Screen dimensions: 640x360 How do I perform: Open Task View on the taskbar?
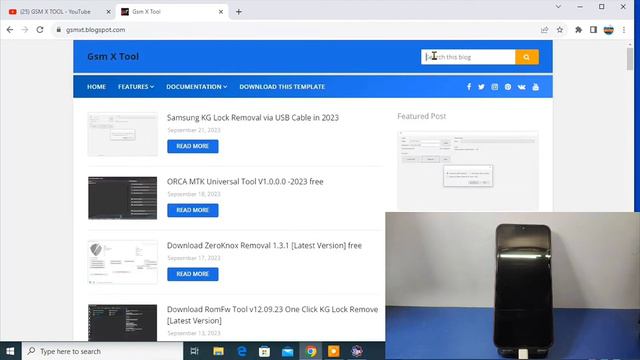[x=195, y=351]
